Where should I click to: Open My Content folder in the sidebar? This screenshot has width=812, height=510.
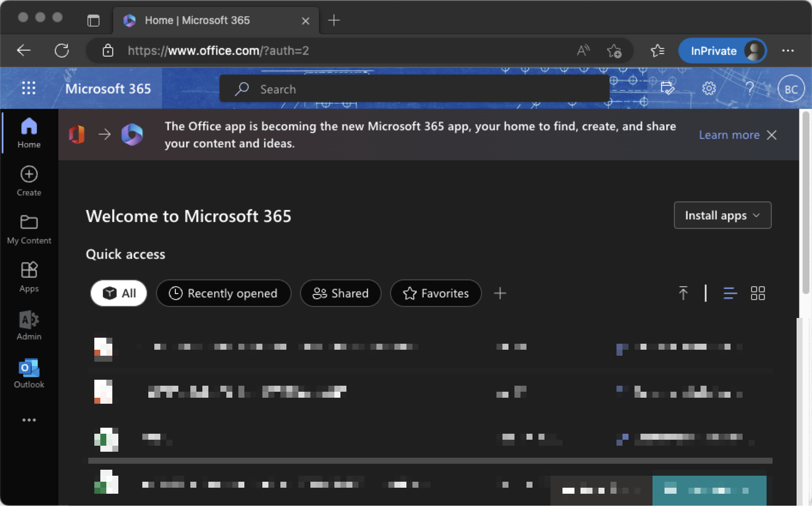tap(29, 229)
